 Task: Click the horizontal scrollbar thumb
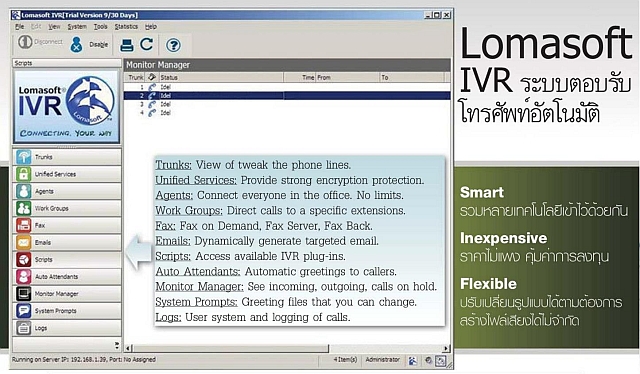[231, 348]
